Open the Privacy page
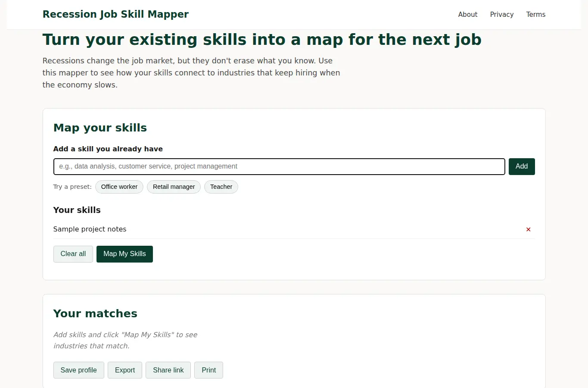 (502, 14)
